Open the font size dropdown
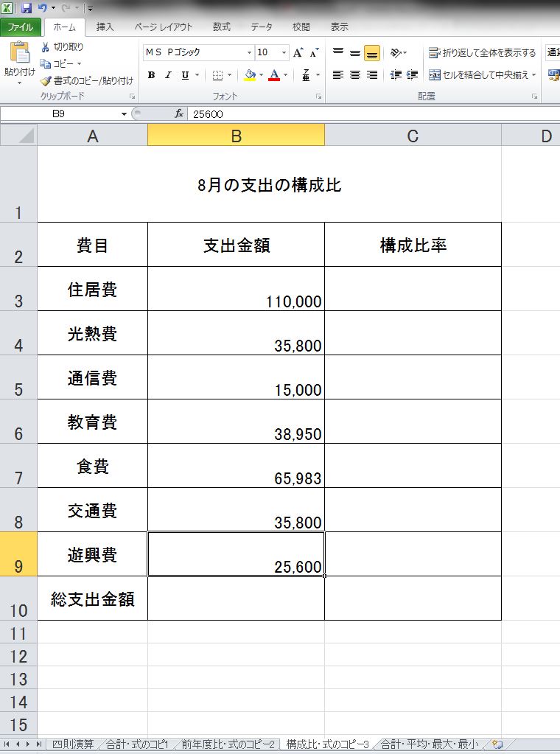Viewport: 560px width, 754px height. click(x=284, y=53)
